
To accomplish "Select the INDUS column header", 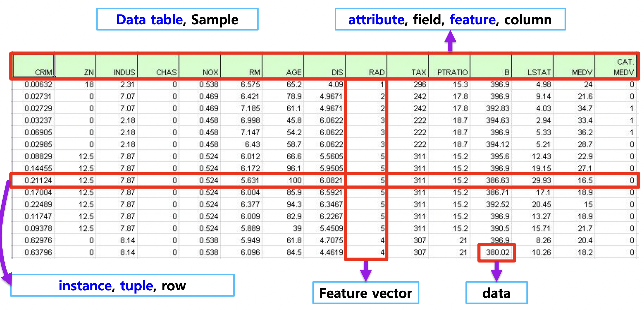I will [117, 66].
